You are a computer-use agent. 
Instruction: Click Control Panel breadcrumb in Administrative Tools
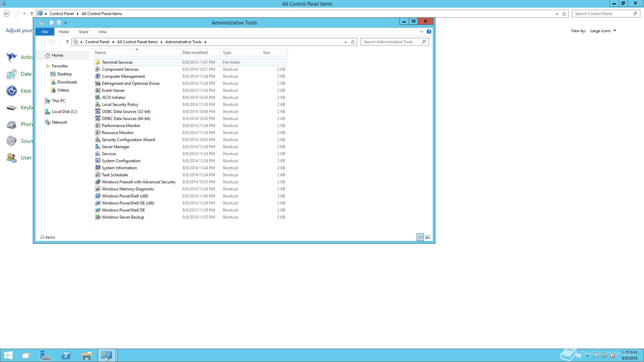click(x=97, y=42)
